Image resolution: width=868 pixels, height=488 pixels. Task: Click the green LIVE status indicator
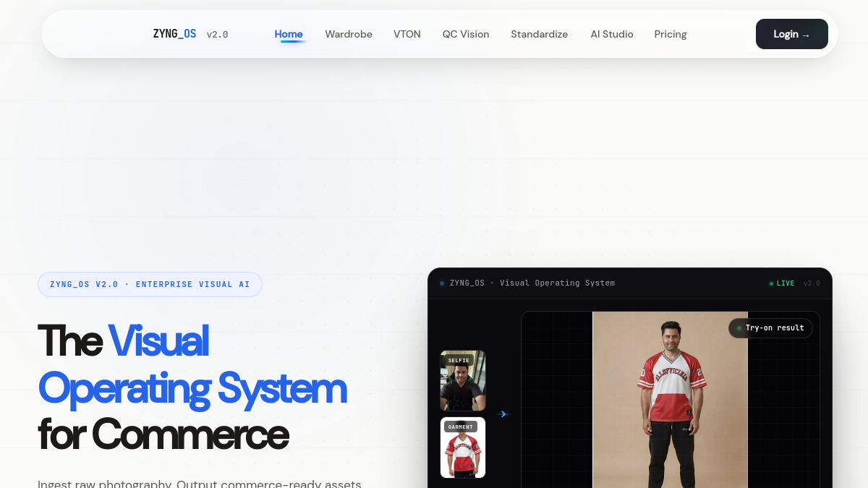[x=782, y=283]
